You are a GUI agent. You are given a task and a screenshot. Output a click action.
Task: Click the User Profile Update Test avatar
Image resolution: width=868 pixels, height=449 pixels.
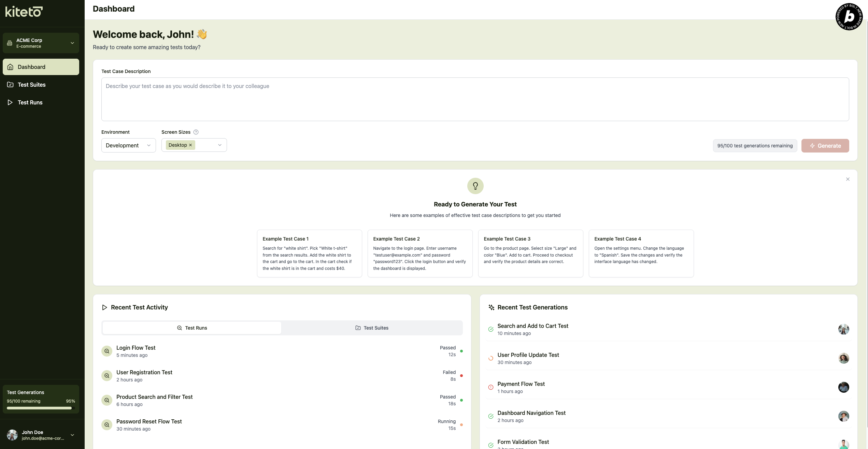click(843, 358)
